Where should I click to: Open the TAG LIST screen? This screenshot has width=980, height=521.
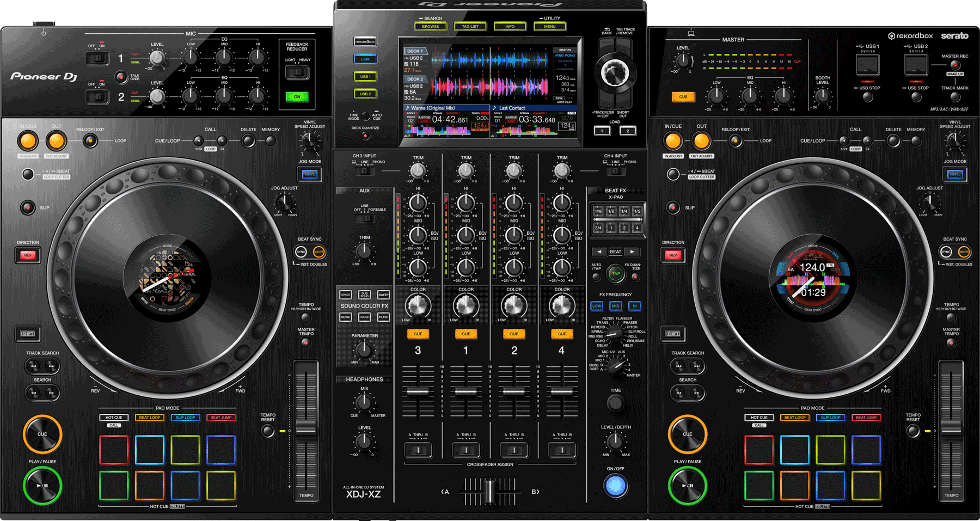(470, 26)
